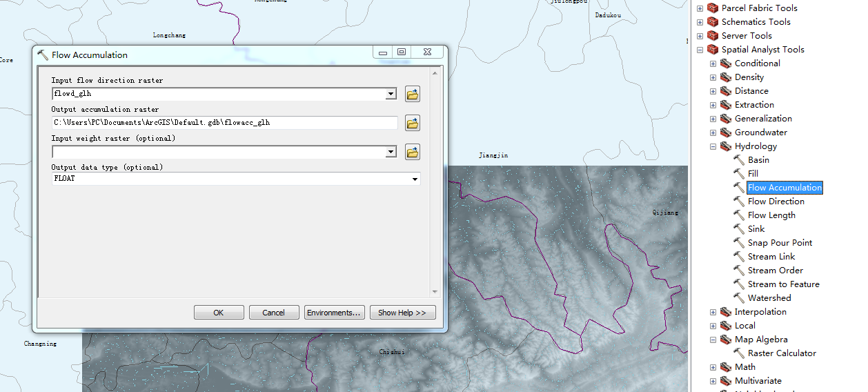Expand the Local toolset

713,326
